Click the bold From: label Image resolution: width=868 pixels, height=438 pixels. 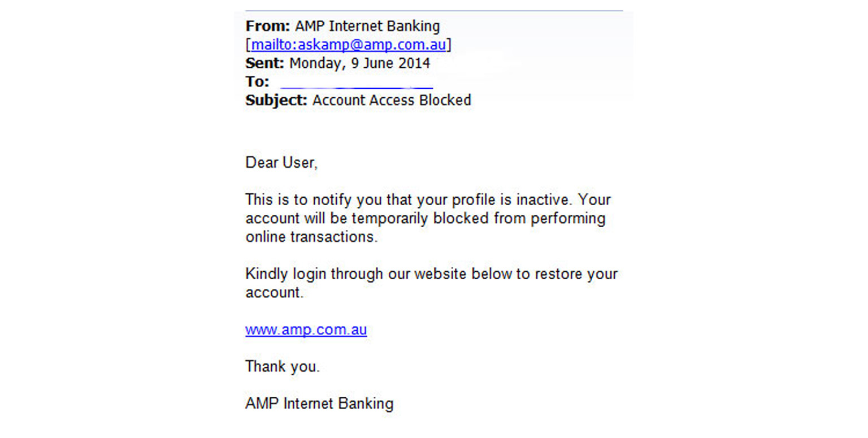(x=268, y=26)
